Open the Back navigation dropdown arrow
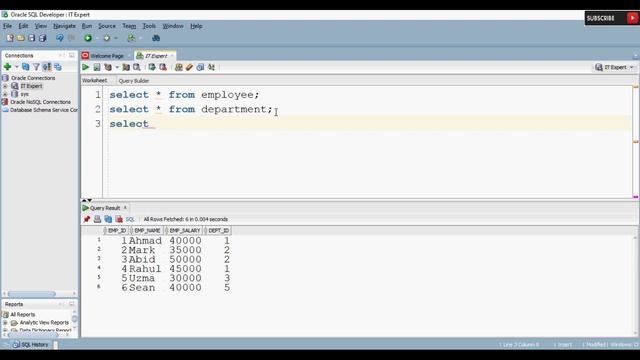Viewport: 640px width, 360px height. (97, 38)
